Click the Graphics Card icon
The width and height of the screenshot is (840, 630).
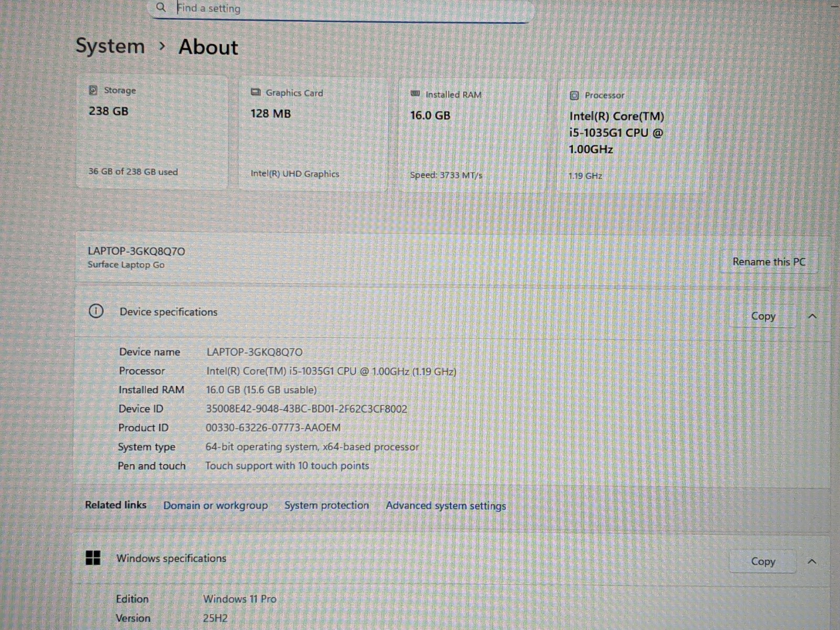tap(256, 92)
